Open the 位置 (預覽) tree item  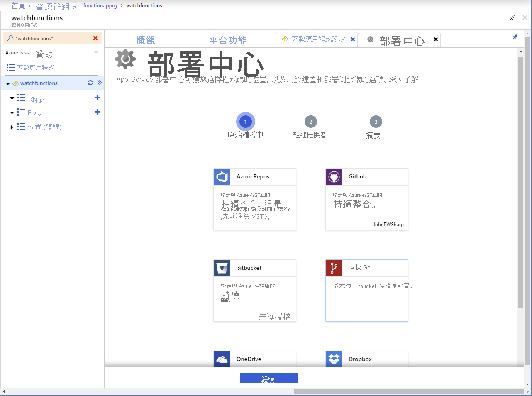pyautogui.click(x=44, y=127)
